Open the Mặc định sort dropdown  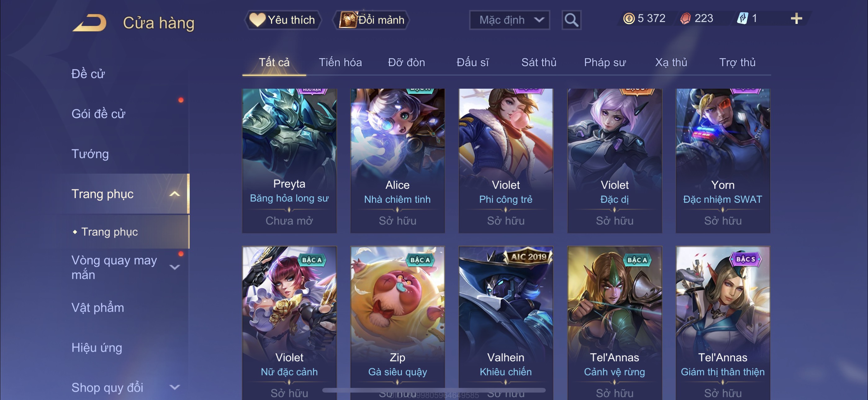click(509, 20)
